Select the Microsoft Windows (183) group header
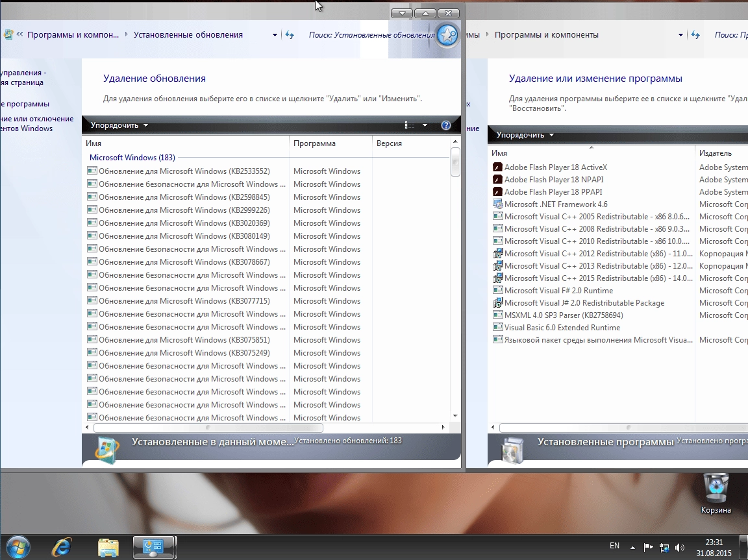 (132, 157)
